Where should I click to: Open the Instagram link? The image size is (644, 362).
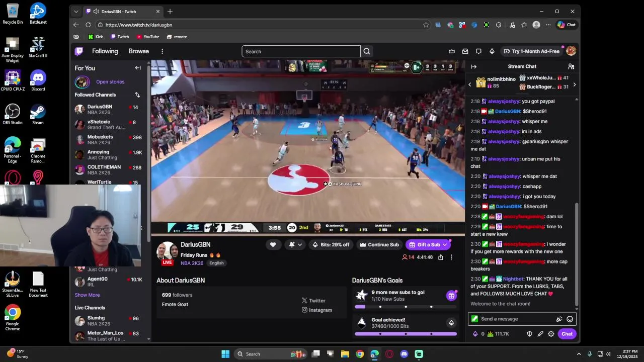(317, 310)
